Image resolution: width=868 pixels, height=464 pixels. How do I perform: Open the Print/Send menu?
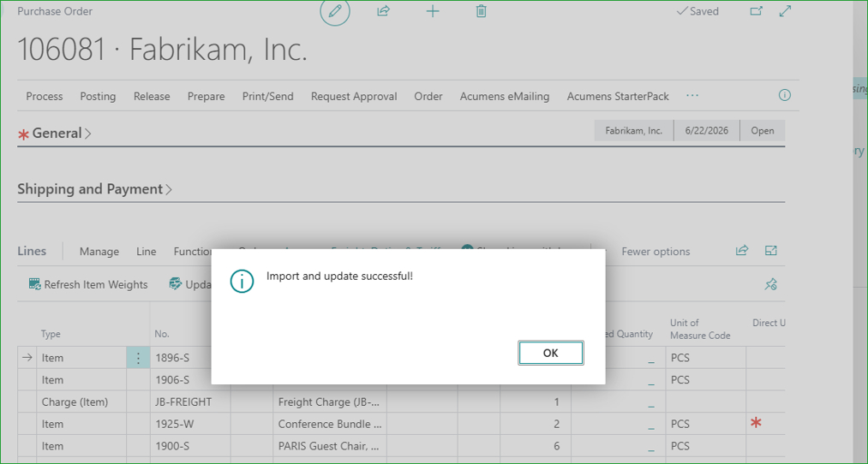(268, 96)
